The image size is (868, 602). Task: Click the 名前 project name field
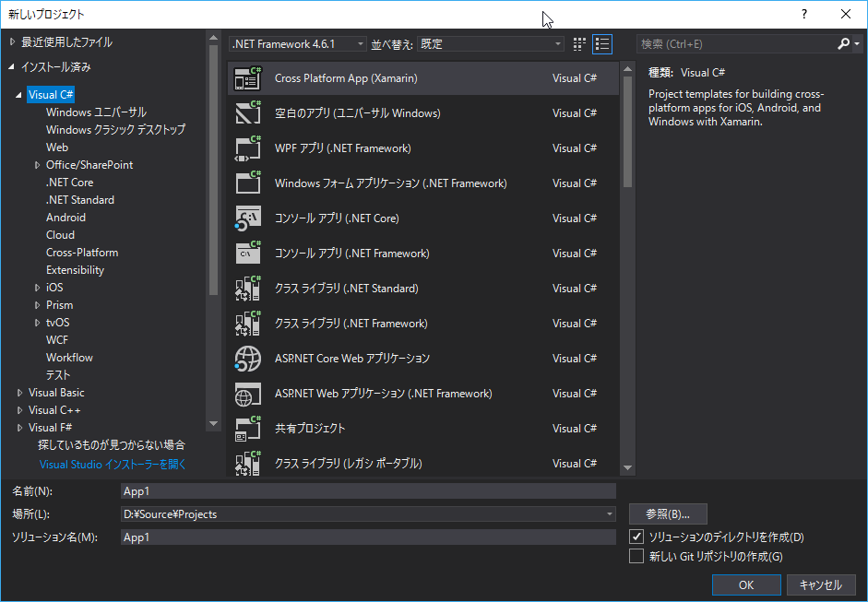click(368, 490)
